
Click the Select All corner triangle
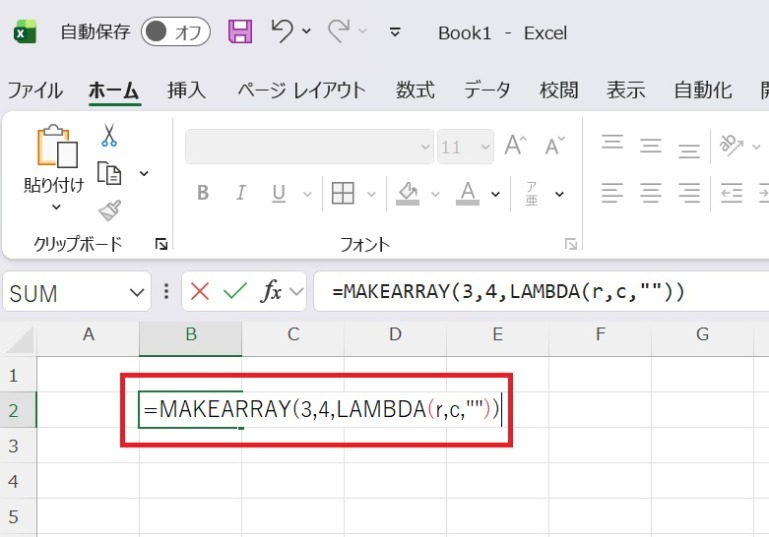coord(21,340)
